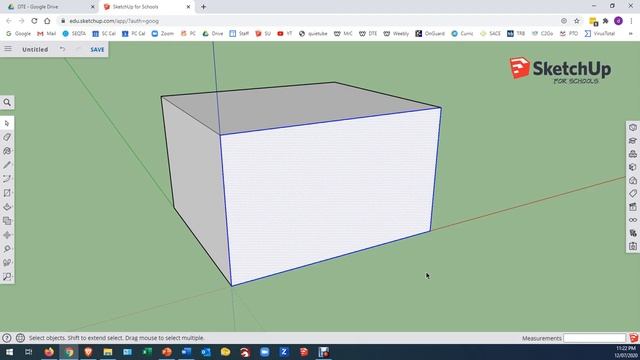Select the Eraser tool
The width and height of the screenshot is (640, 360).
click(x=7, y=137)
